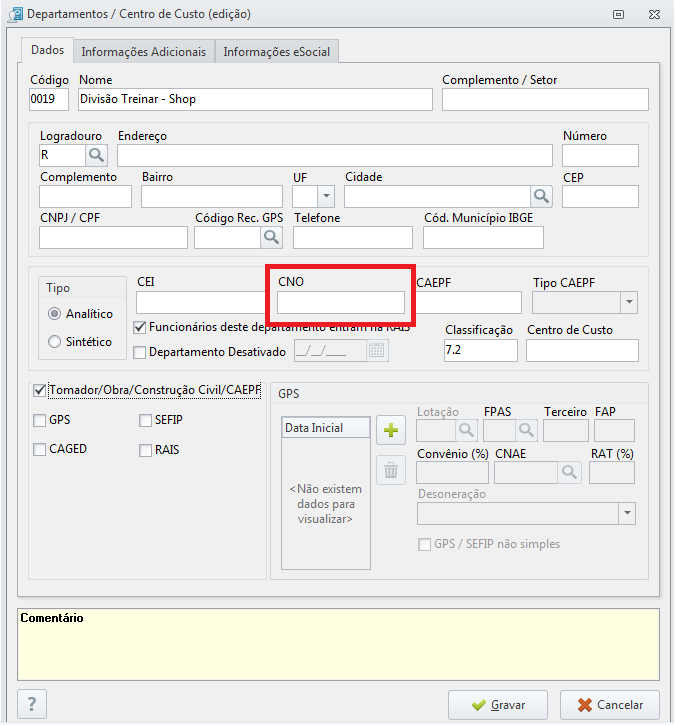Click the Cidade field

coord(437,197)
